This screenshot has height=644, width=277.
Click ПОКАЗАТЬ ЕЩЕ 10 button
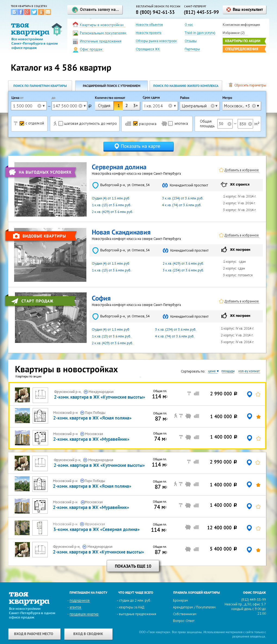133,566
